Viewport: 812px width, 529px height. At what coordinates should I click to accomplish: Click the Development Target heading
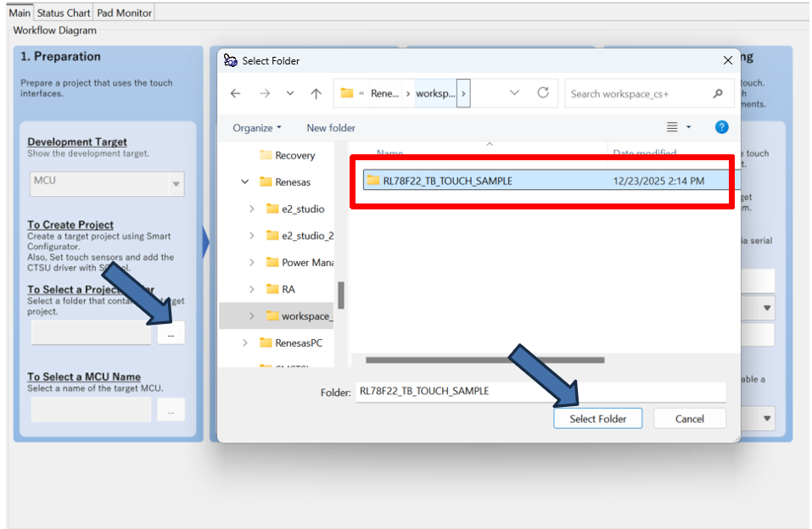pos(77,142)
